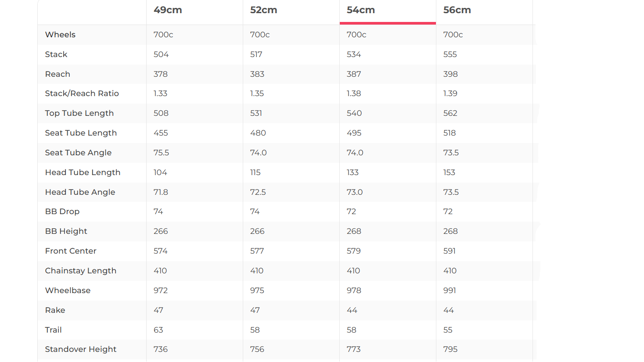Viewport: 644px width, 362px height.
Task: Click the BB Drop row label
Action: (62, 211)
